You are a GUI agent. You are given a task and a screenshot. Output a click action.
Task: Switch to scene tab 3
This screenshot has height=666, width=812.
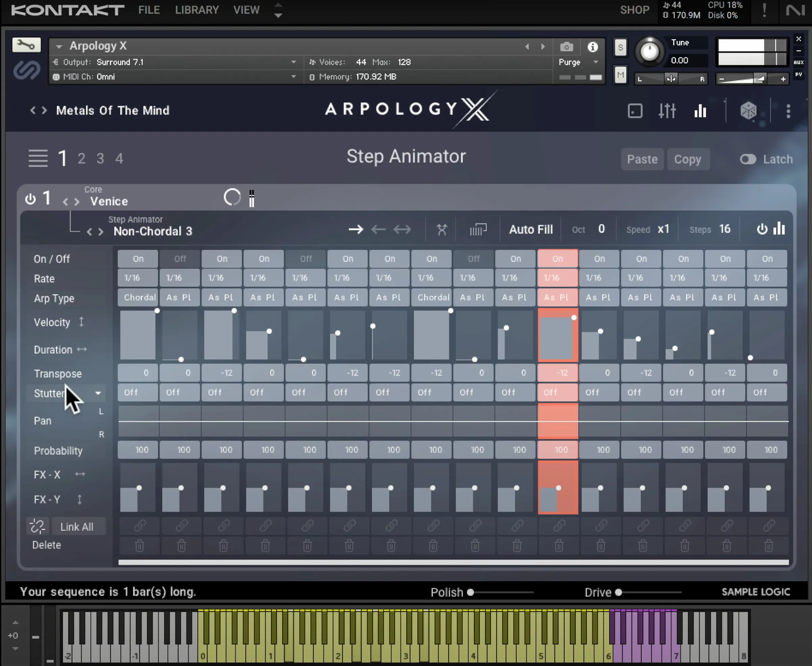[100, 159]
